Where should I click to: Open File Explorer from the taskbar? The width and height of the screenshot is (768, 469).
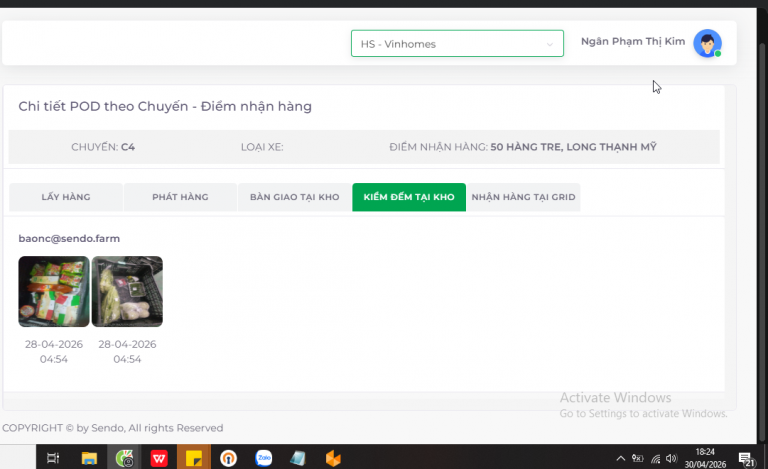click(x=89, y=458)
